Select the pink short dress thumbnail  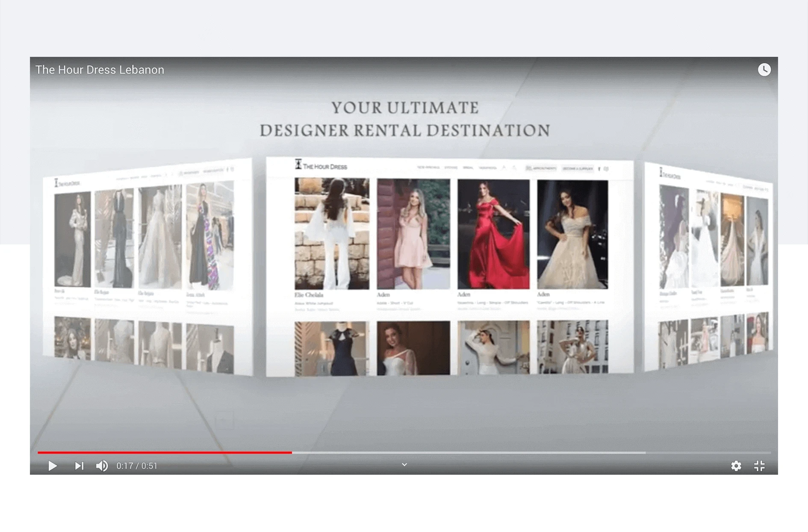(x=413, y=234)
